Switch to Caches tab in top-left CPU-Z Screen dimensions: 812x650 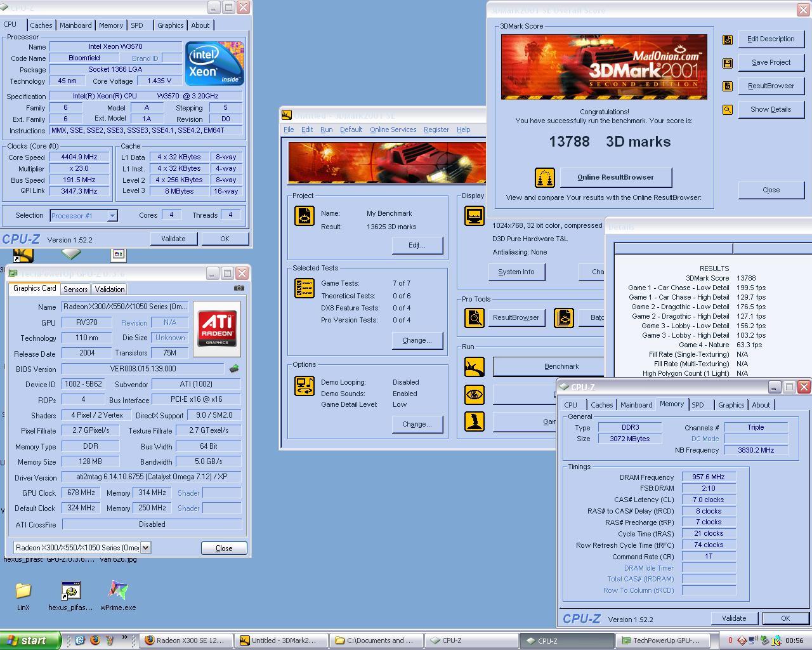click(41, 25)
